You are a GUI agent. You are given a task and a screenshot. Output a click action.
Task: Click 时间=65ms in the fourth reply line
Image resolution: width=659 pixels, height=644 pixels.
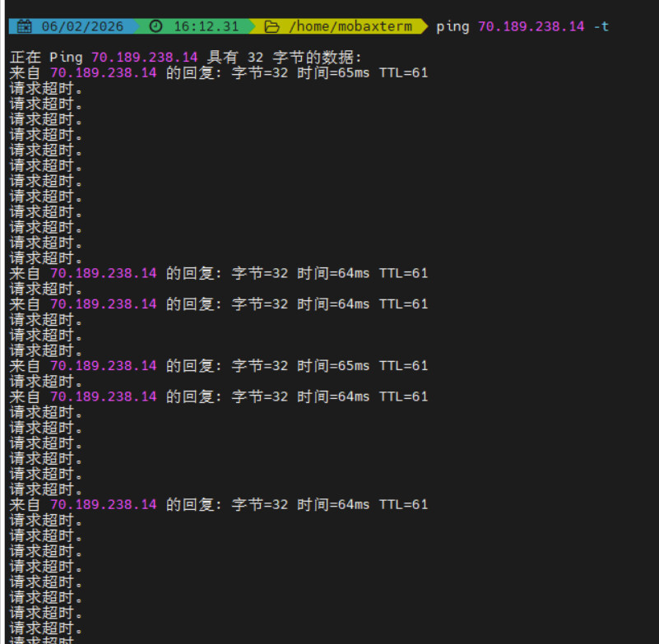333,366
